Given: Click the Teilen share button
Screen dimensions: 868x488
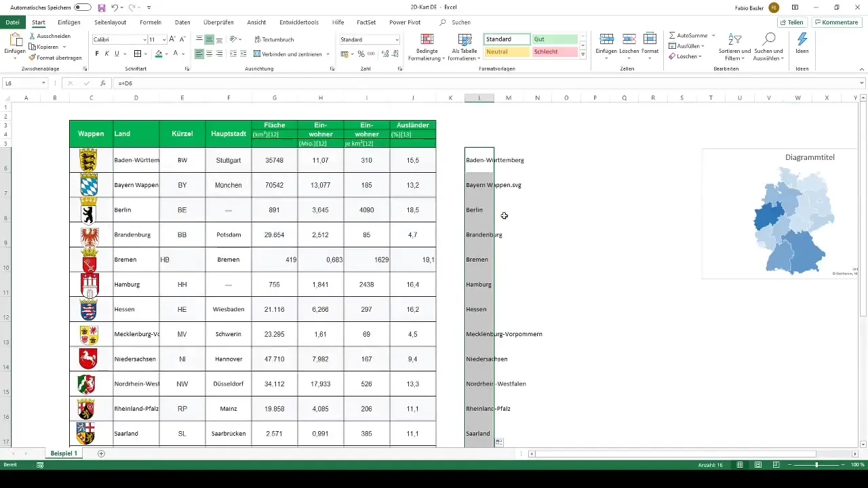Looking at the screenshot, I should pyautogui.click(x=791, y=22).
